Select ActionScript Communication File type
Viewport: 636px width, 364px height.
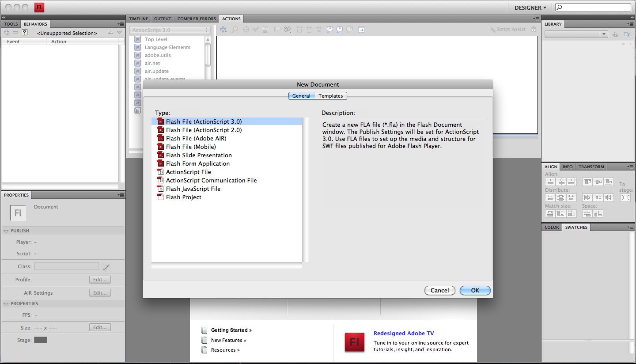point(227,180)
